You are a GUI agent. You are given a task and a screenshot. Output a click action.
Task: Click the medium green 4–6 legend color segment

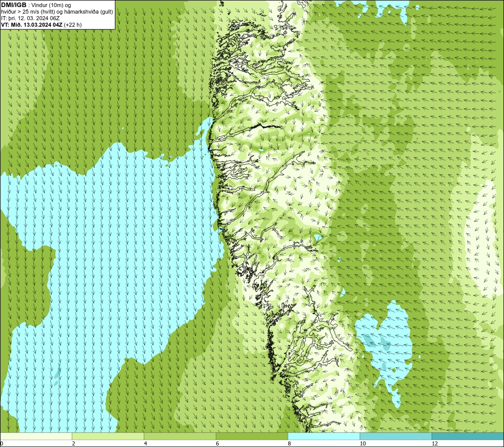coord(180,436)
